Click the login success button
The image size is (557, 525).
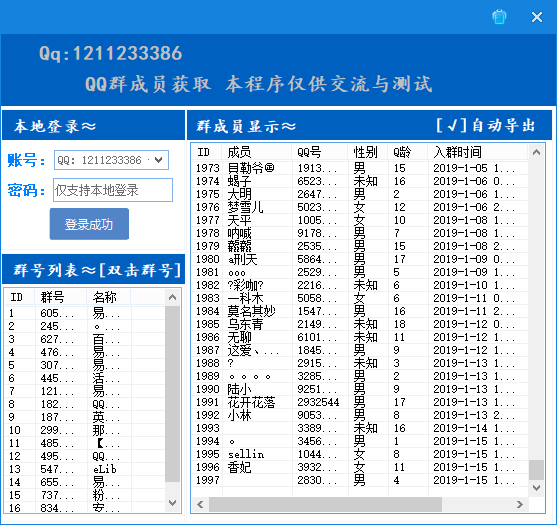(x=89, y=224)
